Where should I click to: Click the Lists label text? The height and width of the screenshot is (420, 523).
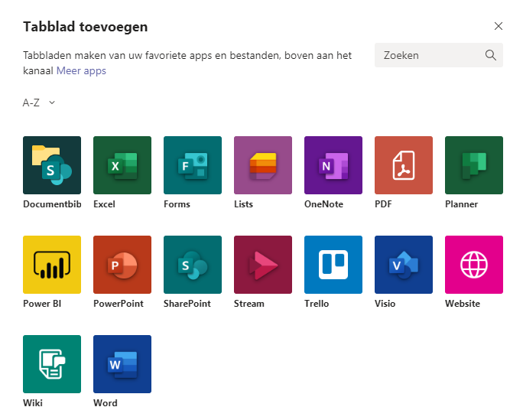click(x=243, y=204)
